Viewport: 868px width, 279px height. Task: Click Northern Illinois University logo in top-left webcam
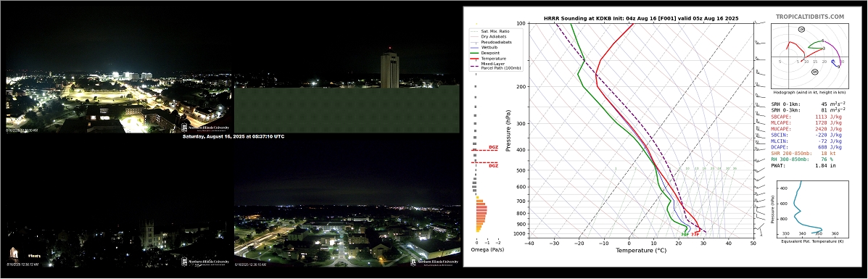click(205, 128)
